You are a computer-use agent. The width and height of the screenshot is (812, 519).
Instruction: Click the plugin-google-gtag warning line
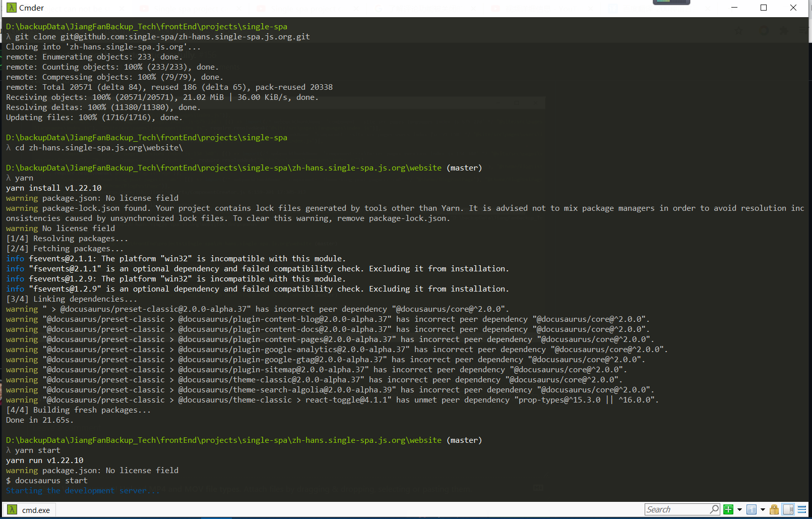[326, 360]
